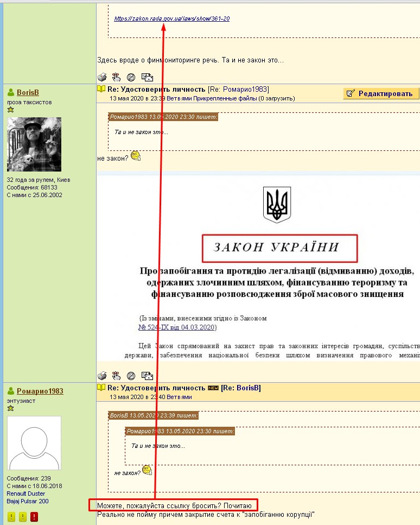The image size is (420, 525).
Task: Open Ромарио1983 profile in the left sidebar
Action: pos(40,391)
